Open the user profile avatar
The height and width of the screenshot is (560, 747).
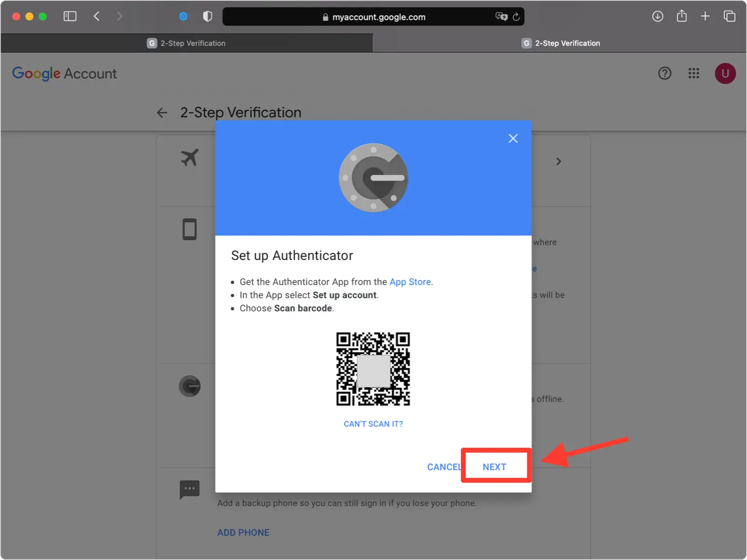pos(725,73)
